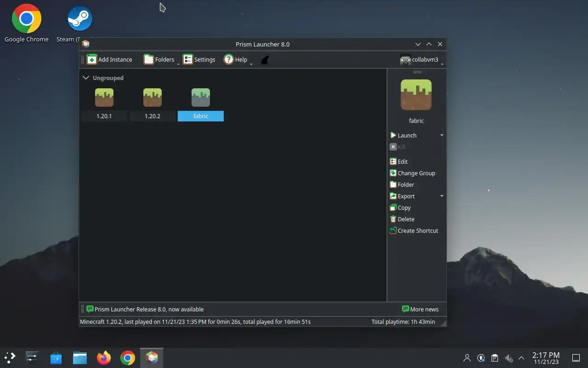Click the large fabric icon in sidebar
588x368 pixels.
(x=416, y=95)
